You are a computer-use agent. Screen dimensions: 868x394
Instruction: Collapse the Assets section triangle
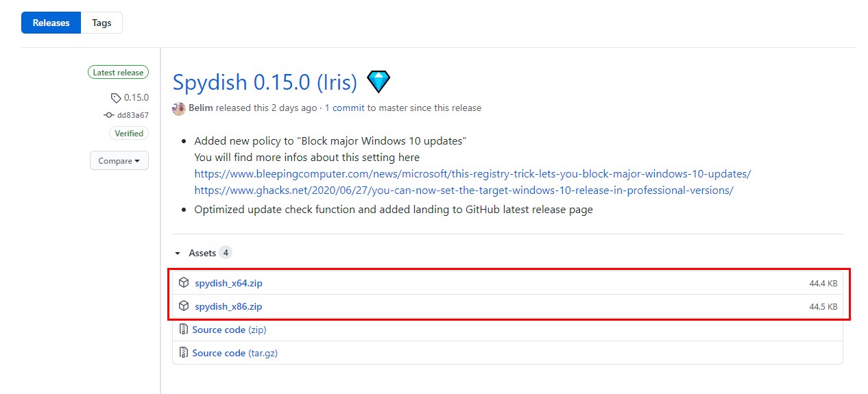[x=178, y=254]
